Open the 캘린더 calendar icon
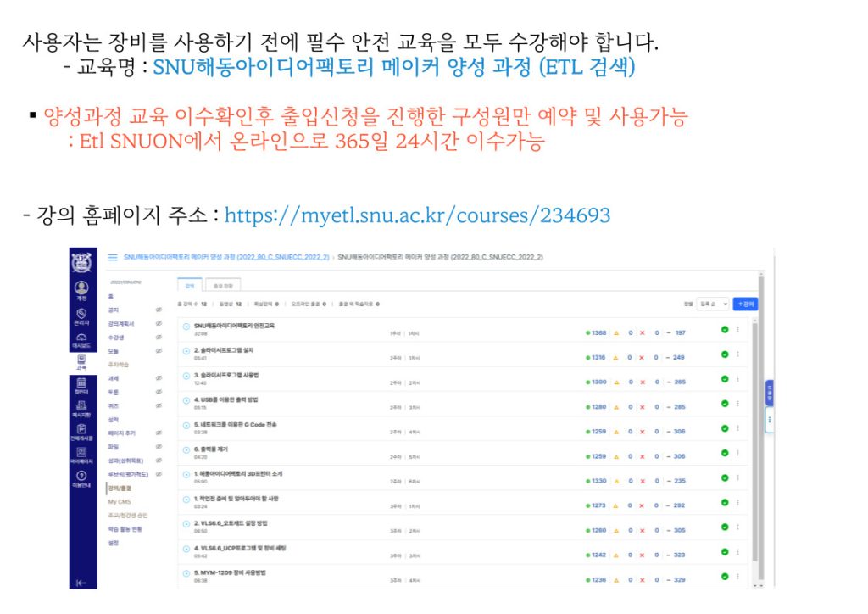This screenshot has height=614, width=868. pos(81,387)
